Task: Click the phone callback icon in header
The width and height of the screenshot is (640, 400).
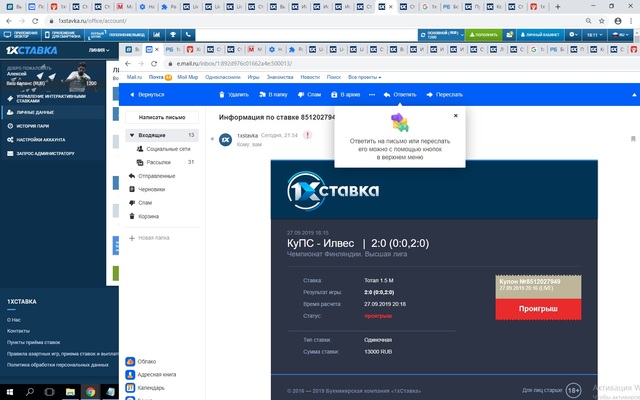Action: (188, 35)
